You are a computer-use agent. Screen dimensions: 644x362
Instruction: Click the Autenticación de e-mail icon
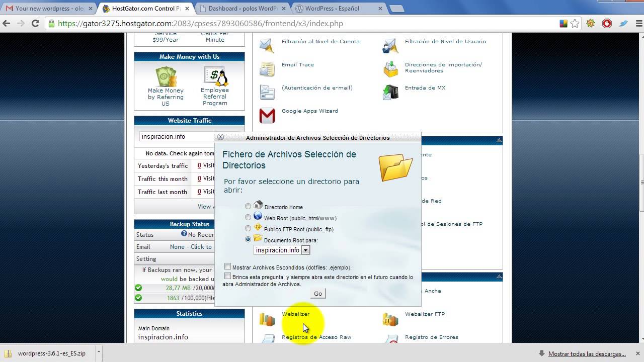point(267,92)
